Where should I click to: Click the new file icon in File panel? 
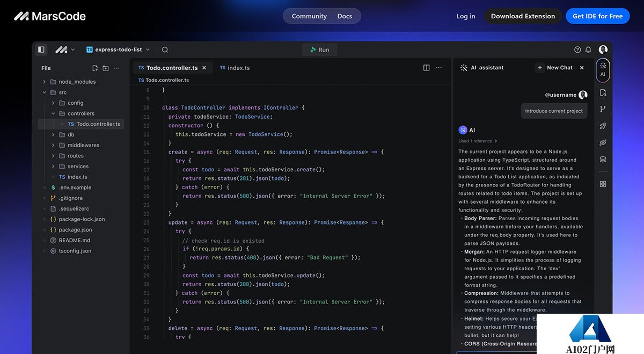pos(95,68)
